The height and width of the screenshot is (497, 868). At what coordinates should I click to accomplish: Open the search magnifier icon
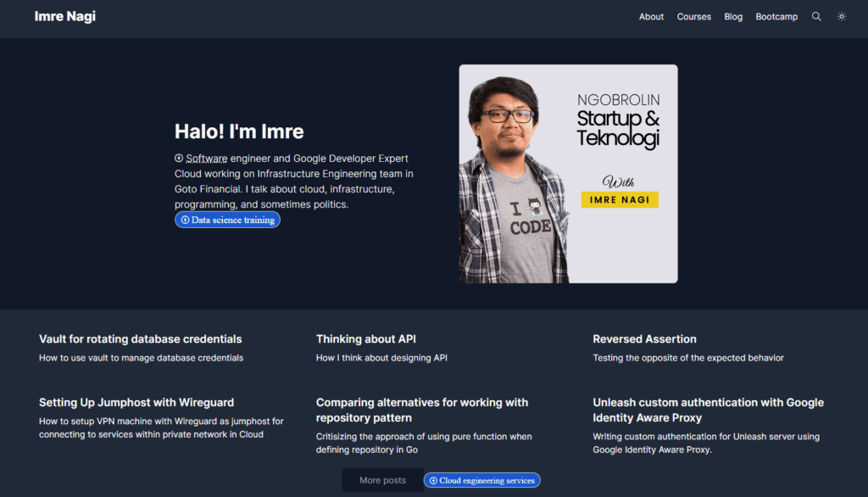point(816,17)
